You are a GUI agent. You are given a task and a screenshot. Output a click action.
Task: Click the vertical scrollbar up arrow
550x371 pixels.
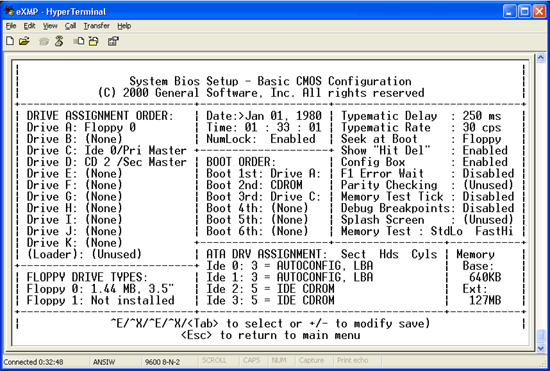point(541,58)
